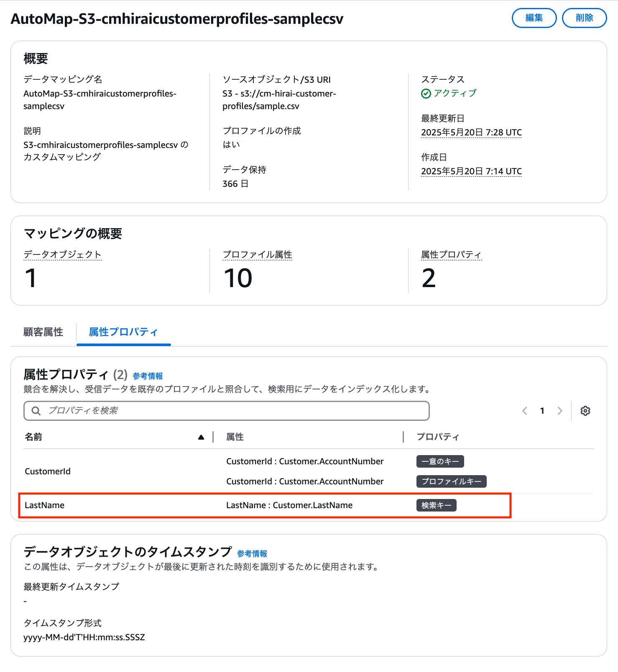Screen dimensions: 618x672
Task: Open table preferences gear icon
Action: coord(585,411)
